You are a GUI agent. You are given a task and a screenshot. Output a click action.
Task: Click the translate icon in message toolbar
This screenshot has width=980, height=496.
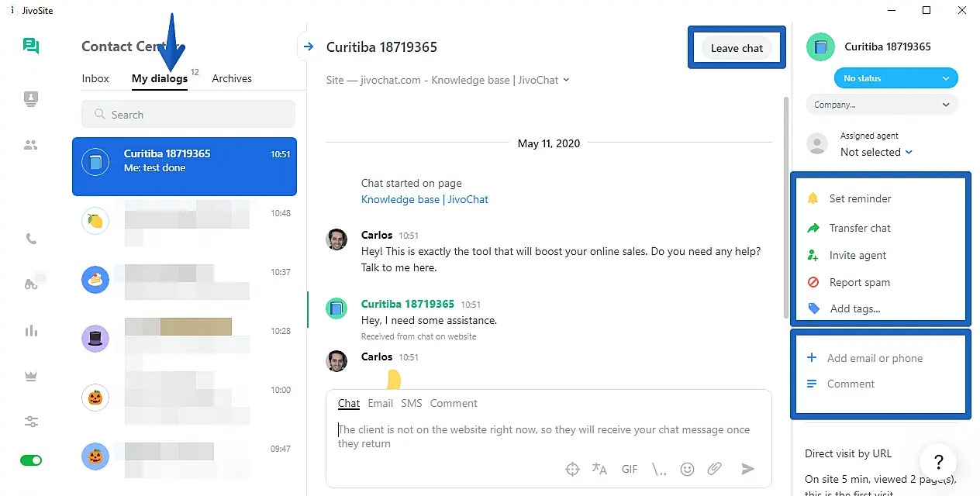599,469
